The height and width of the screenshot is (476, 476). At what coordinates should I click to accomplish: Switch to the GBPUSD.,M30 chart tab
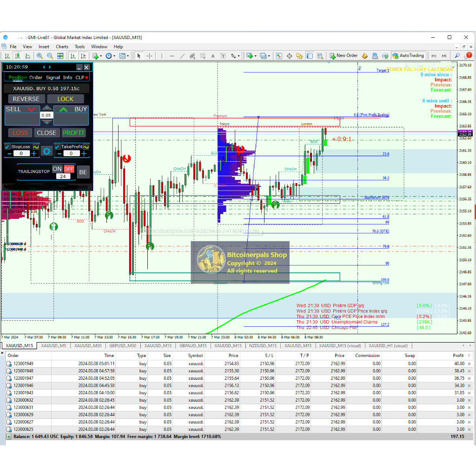point(123,346)
